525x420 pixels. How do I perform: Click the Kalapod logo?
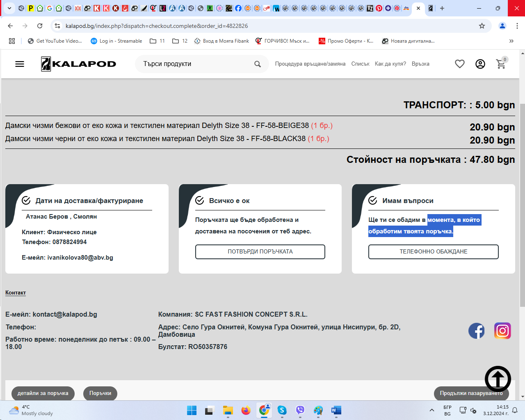pyautogui.click(x=78, y=64)
